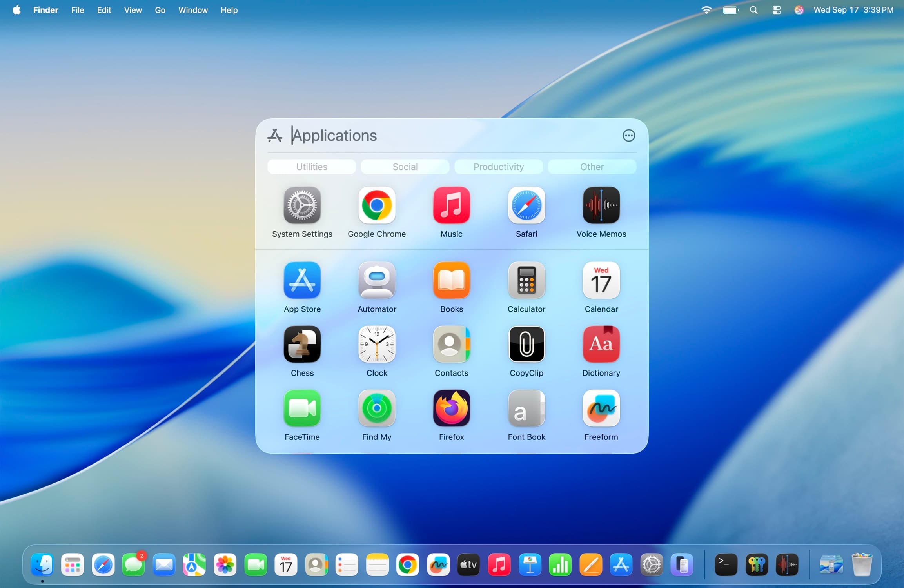Open Spotlight search from the menu bar

coord(753,10)
